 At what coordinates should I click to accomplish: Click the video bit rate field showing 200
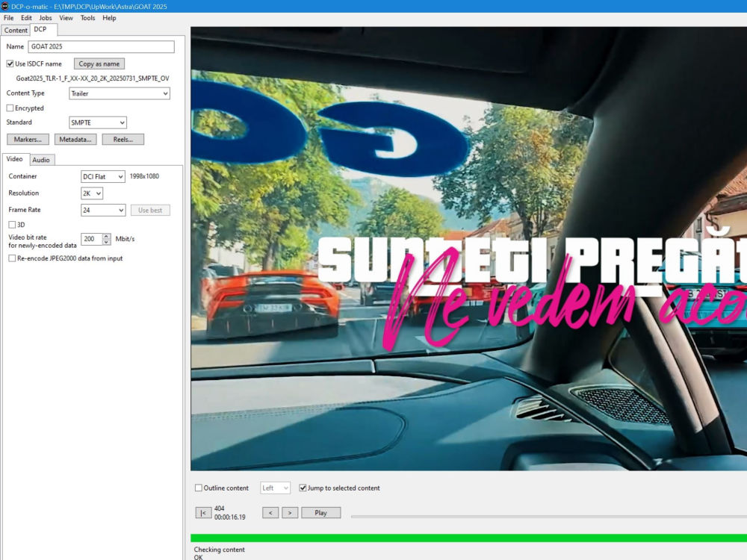92,239
